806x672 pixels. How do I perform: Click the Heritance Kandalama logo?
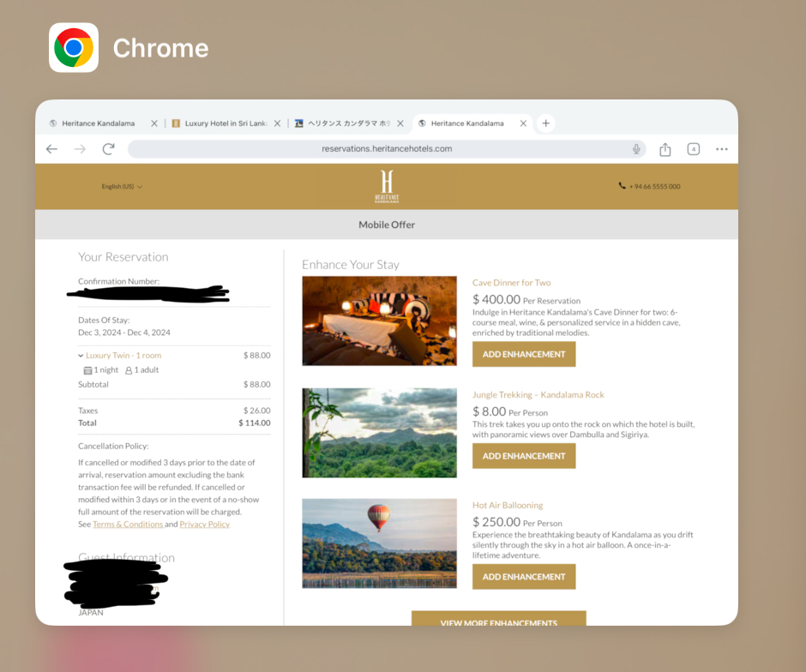pyautogui.click(x=387, y=187)
